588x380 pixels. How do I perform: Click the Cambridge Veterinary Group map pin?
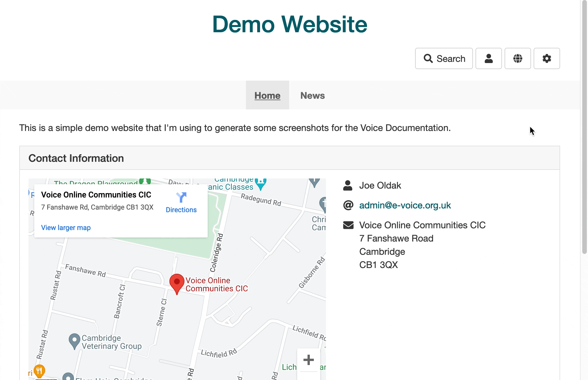(x=75, y=340)
